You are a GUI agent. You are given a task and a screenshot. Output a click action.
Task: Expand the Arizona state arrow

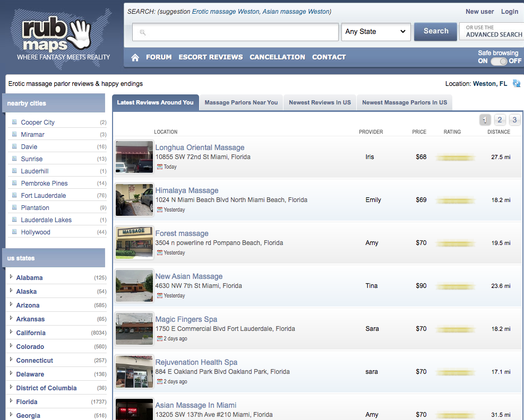[11, 304]
